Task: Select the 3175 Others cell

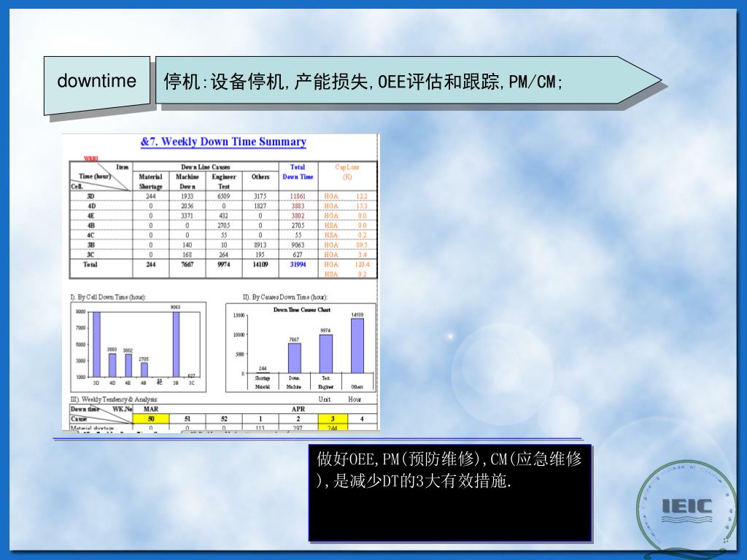Action: [x=260, y=196]
